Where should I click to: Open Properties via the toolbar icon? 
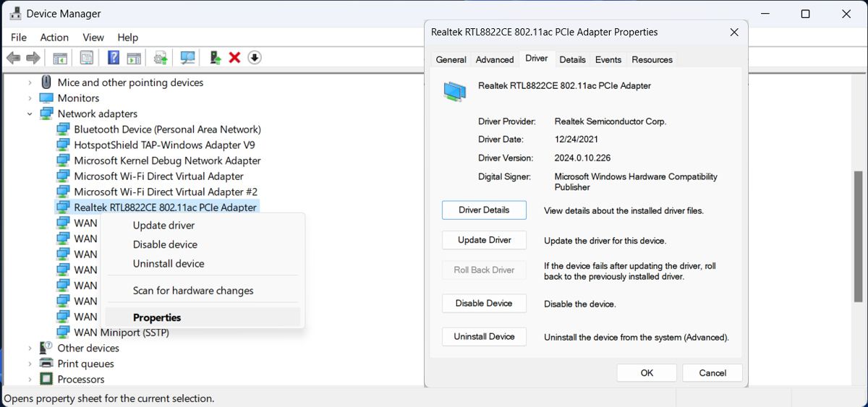tap(87, 58)
